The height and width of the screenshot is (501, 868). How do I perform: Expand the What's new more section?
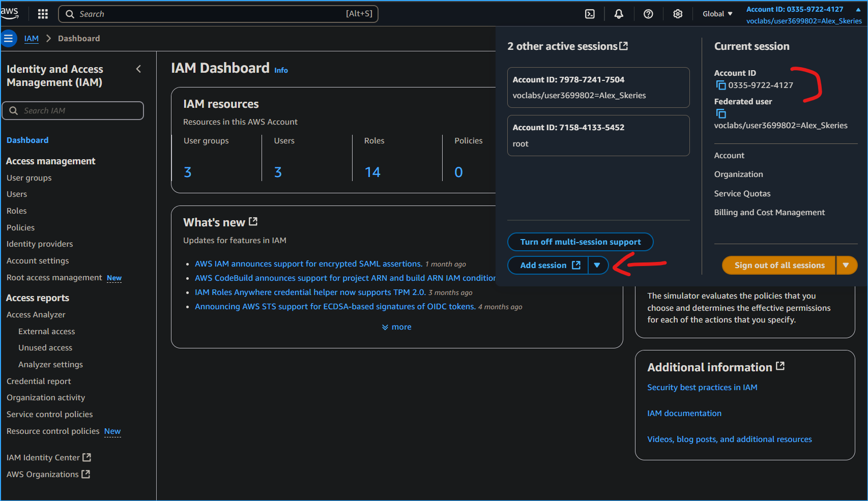tap(396, 327)
